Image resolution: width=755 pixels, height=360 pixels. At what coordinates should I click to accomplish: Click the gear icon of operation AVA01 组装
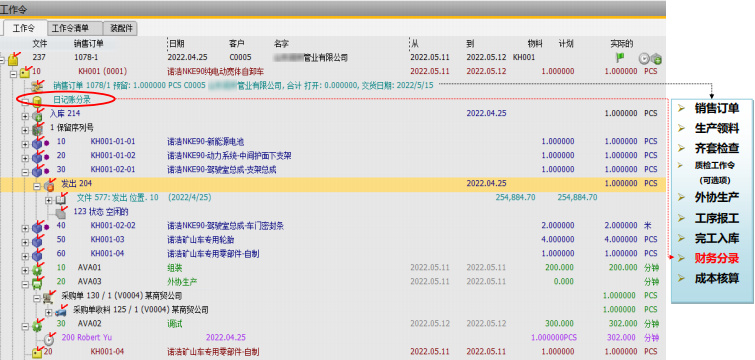click(x=37, y=269)
